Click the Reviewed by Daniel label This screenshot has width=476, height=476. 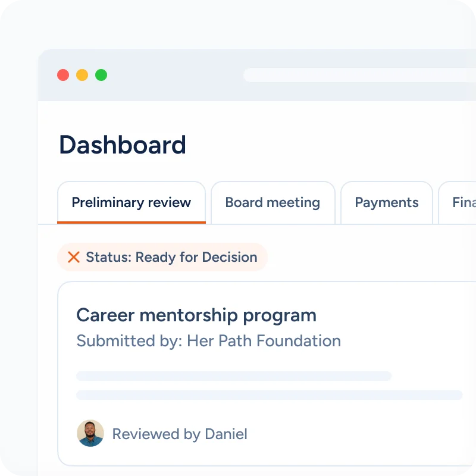coord(179,434)
